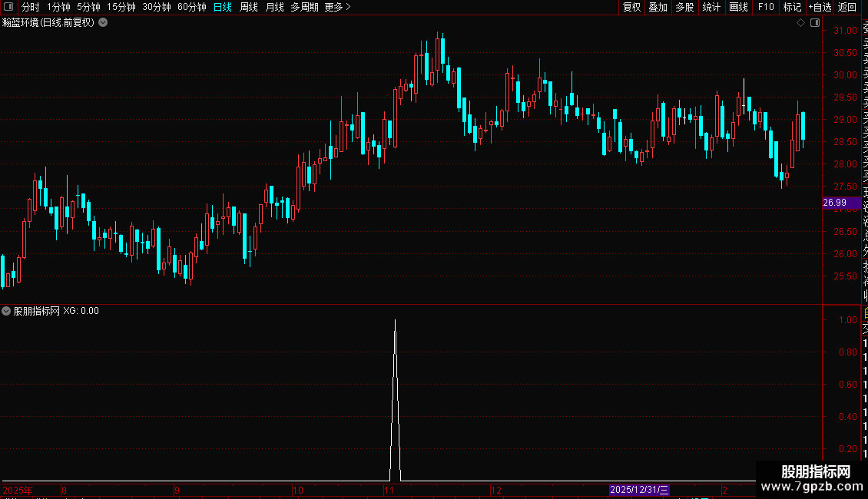Click the 叠加 overlay button
The image size is (868, 499).
(x=658, y=7)
